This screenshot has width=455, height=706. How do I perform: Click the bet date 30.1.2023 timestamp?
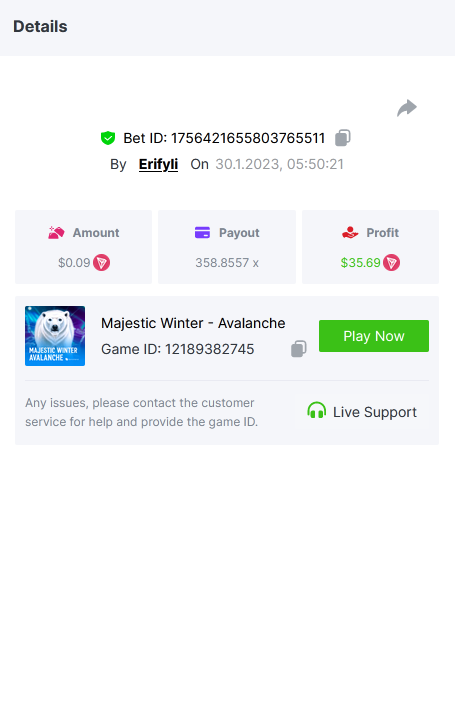coord(279,164)
